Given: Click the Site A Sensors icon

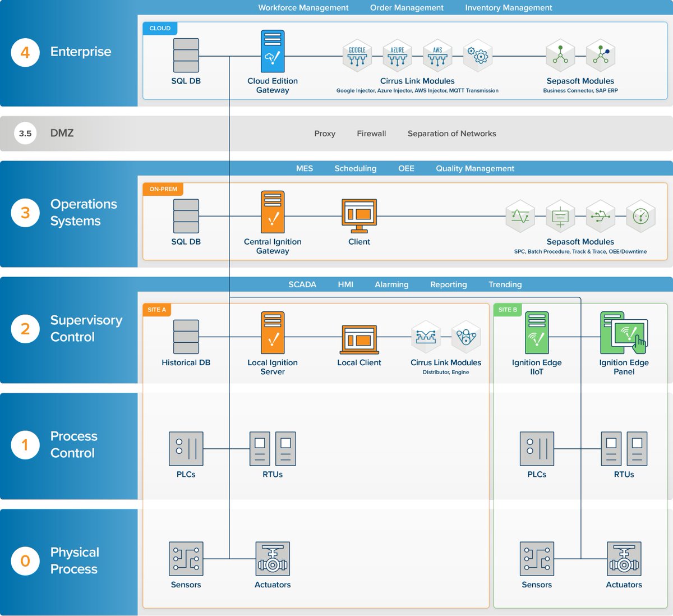Looking at the screenshot, I should pos(186,559).
